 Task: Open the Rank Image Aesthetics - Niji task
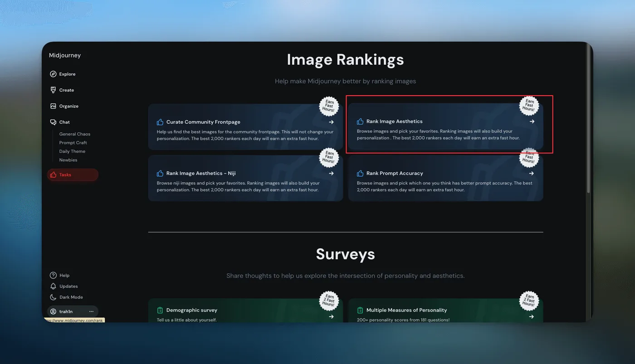pos(245,178)
